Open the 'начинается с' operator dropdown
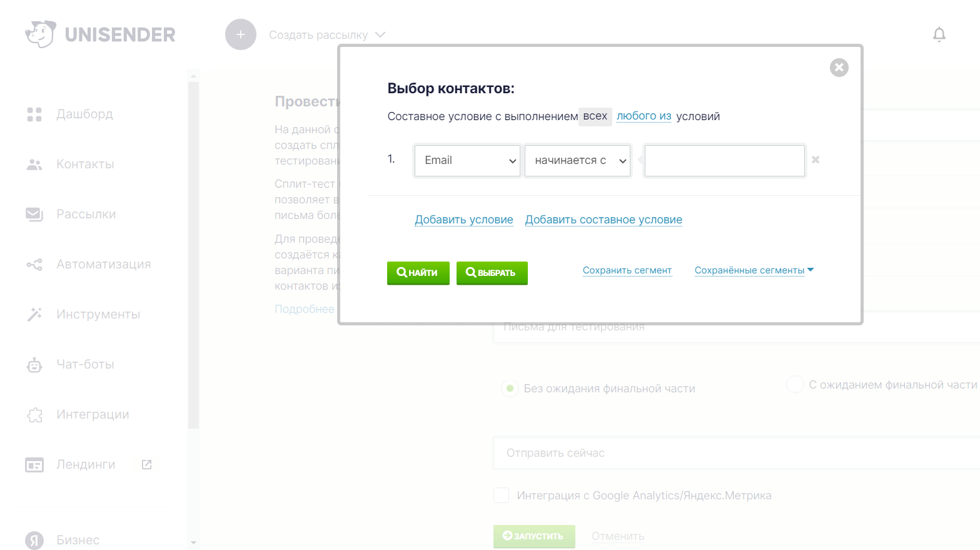The width and height of the screenshot is (980, 550). (577, 161)
